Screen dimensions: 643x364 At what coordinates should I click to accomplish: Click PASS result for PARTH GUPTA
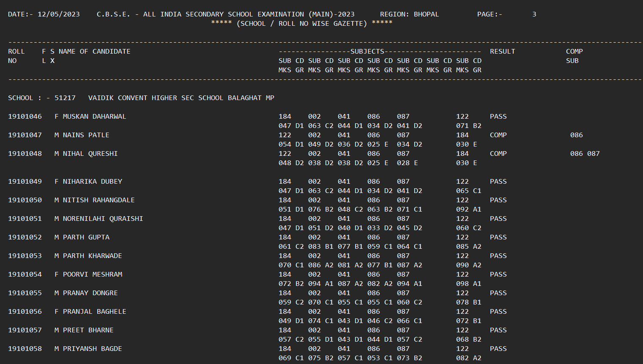[498, 237]
